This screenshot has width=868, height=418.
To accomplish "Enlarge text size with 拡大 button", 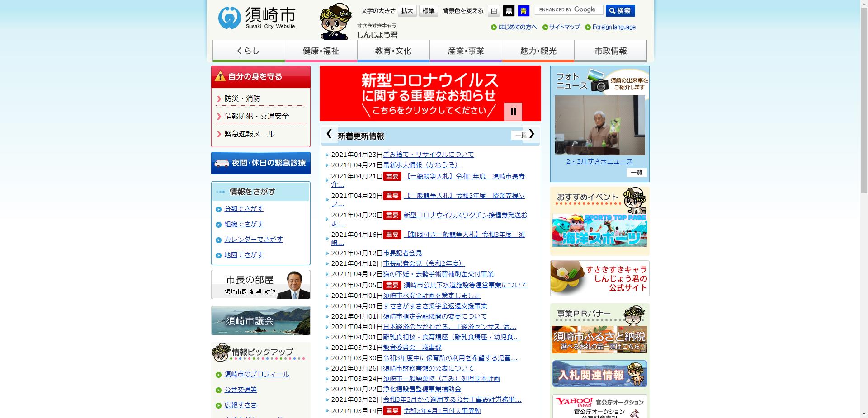I will click(x=407, y=11).
